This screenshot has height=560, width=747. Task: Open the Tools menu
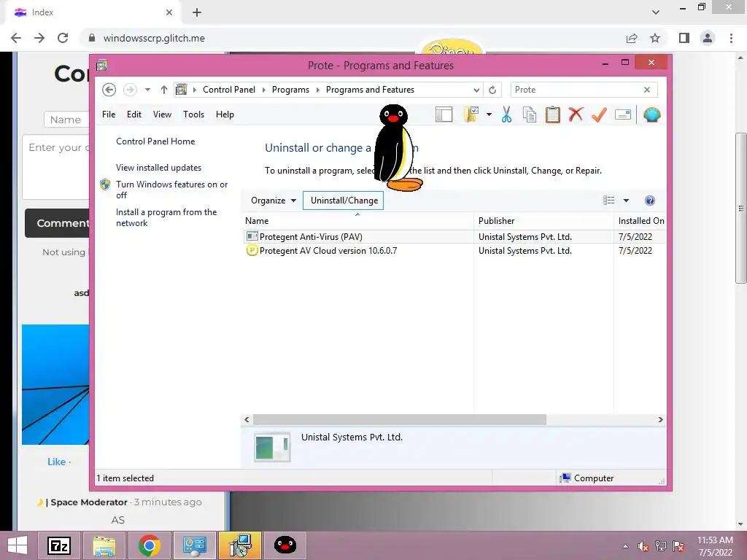coord(193,114)
